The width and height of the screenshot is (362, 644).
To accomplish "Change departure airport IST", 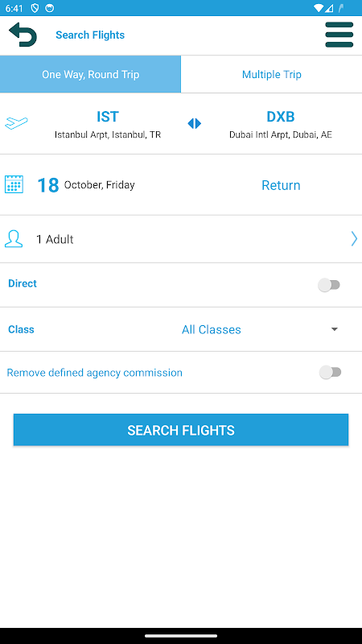I will (x=108, y=124).
